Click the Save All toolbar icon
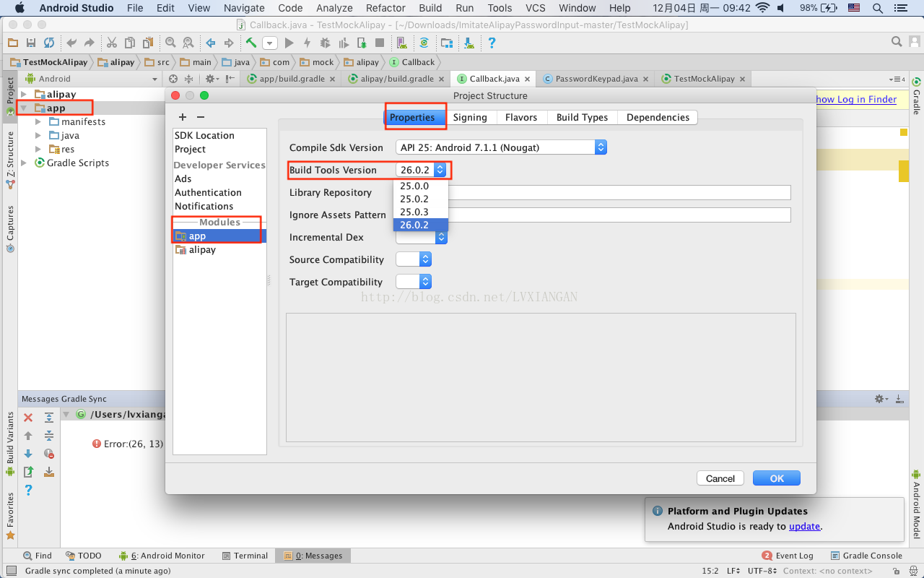The height and width of the screenshot is (578, 924). coord(31,43)
